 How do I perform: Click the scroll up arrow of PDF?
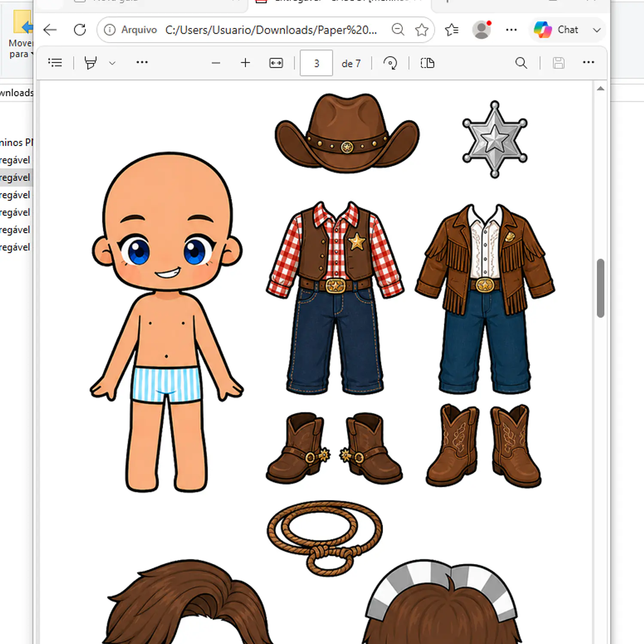601,89
